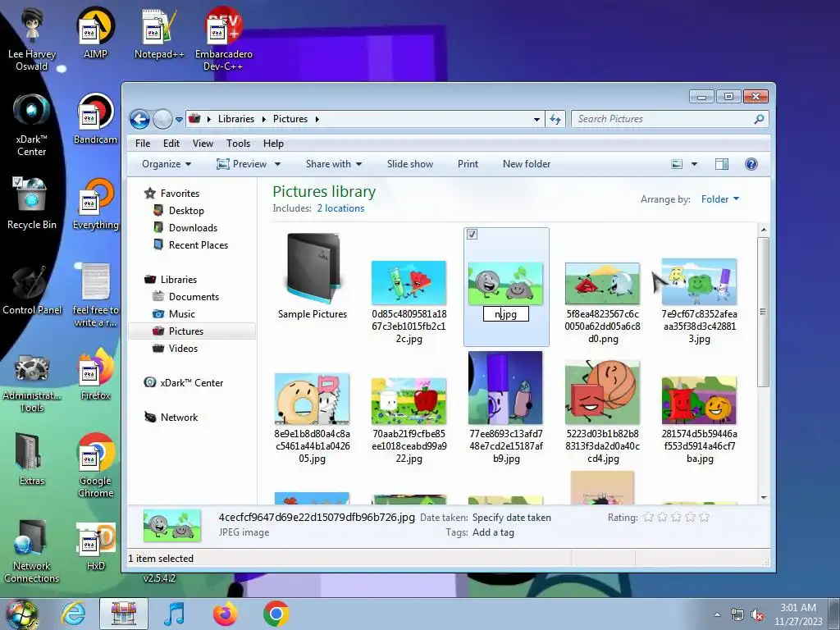Expand the arrow after Libraries in breadcrumb

coord(263,119)
